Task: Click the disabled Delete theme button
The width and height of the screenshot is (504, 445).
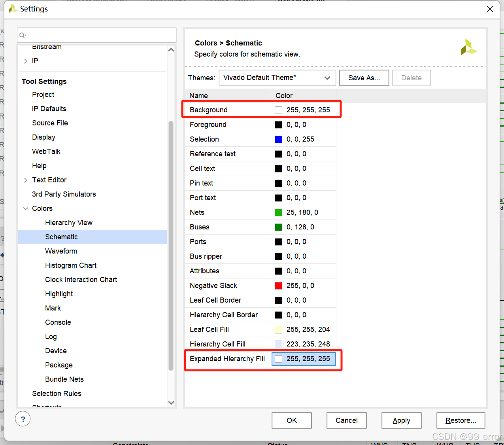Action: tap(411, 78)
